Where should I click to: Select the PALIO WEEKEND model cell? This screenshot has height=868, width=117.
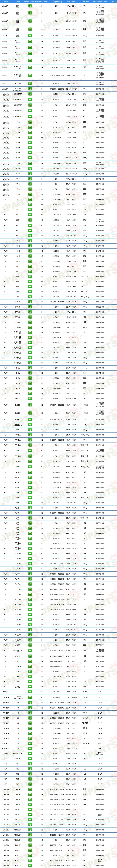coord(18,425)
